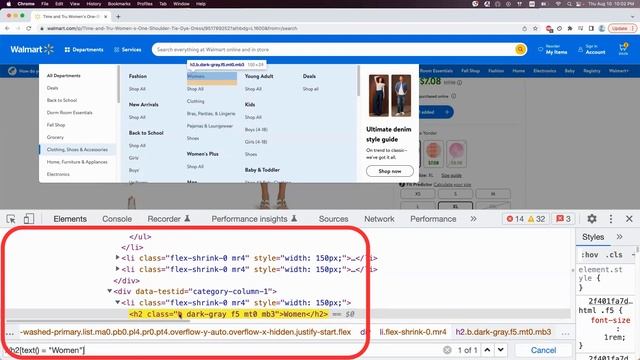Toggle .cls class editor
Viewport: 640px width, 360px height.
614,255
